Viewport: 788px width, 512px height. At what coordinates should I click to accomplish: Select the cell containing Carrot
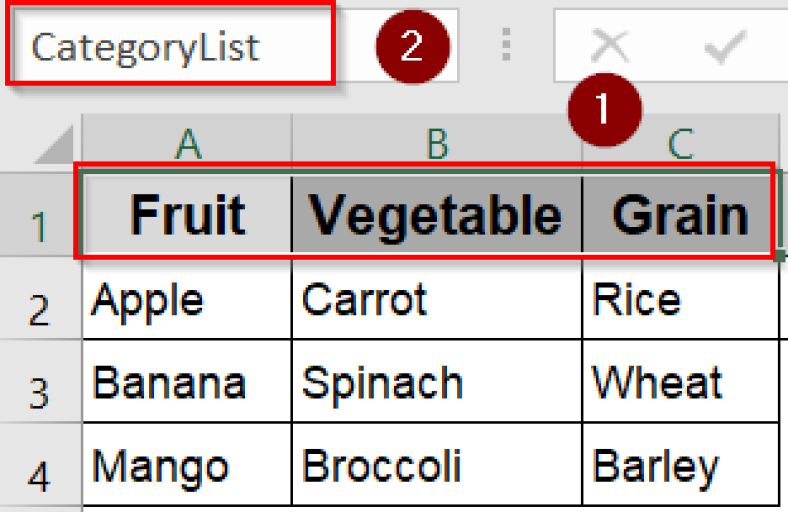tap(436, 300)
